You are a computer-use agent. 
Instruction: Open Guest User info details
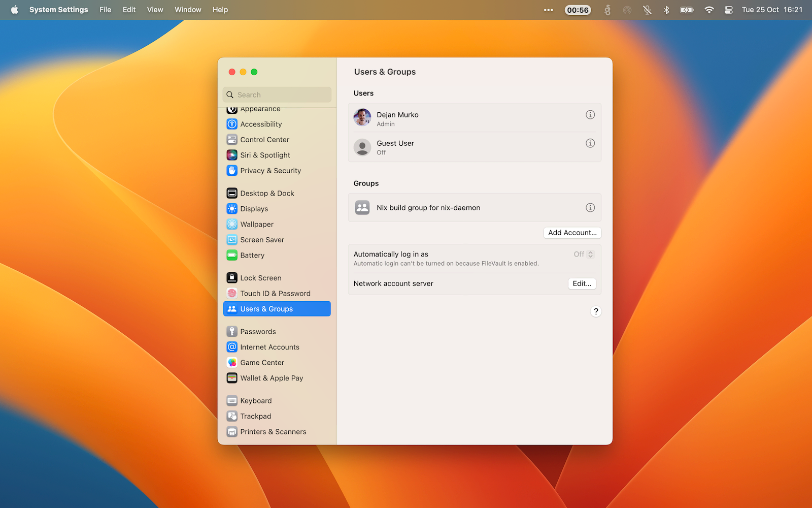[590, 143]
